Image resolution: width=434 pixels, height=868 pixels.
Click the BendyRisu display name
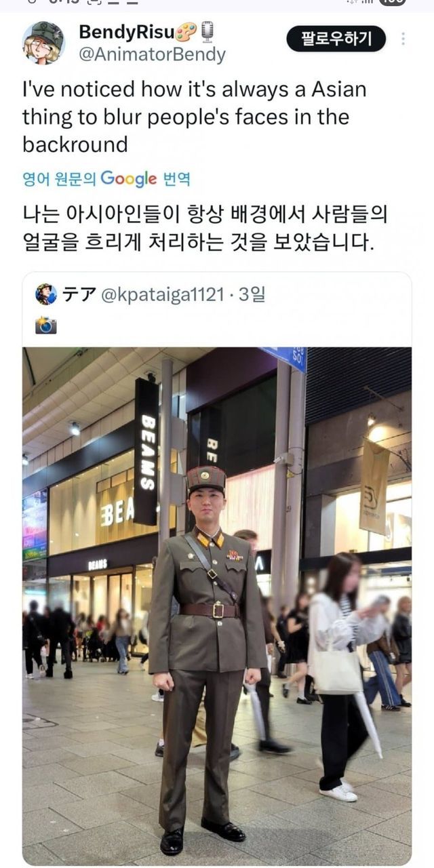pos(126,31)
